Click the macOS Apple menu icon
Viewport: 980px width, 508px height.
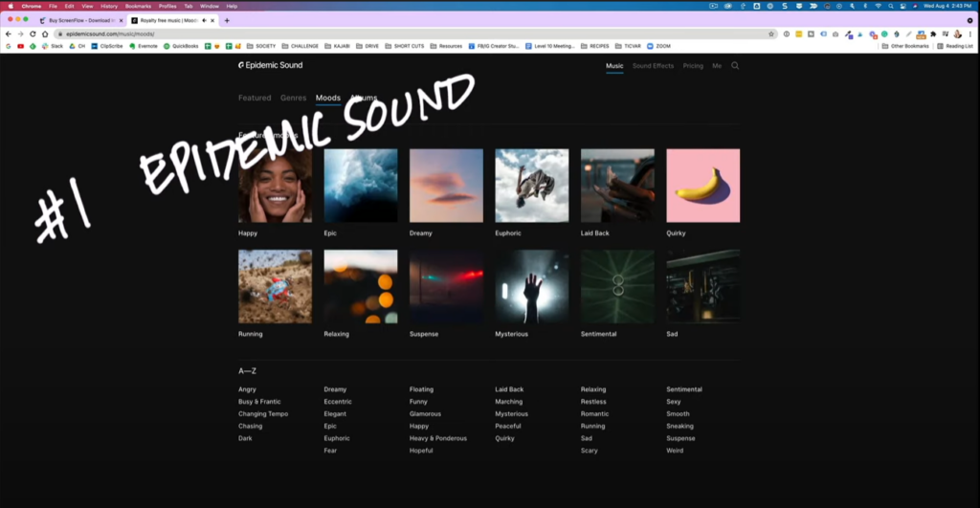coord(11,6)
